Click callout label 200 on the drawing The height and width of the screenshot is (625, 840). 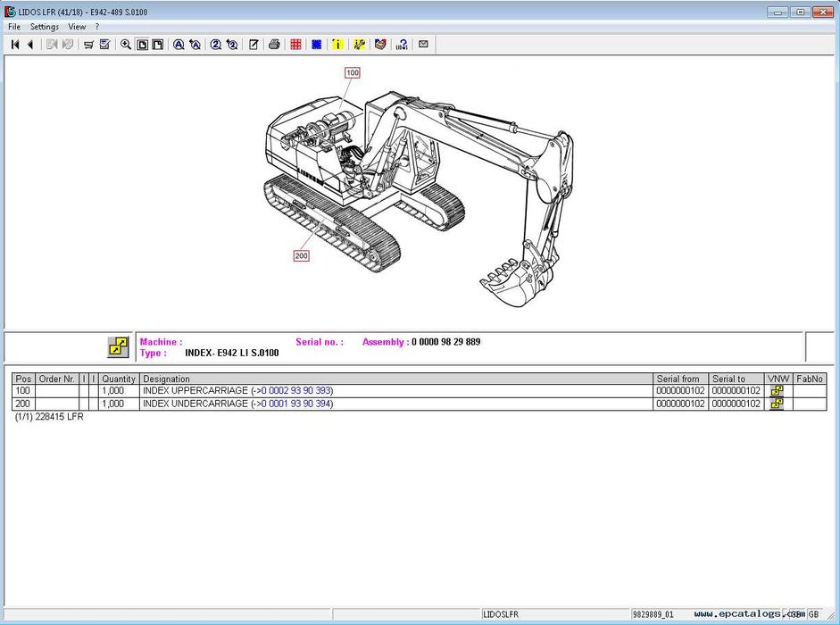point(301,256)
